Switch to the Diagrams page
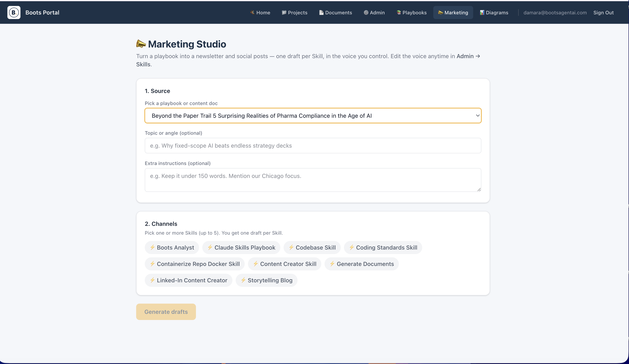The image size is (629, 364). (494, 13)
